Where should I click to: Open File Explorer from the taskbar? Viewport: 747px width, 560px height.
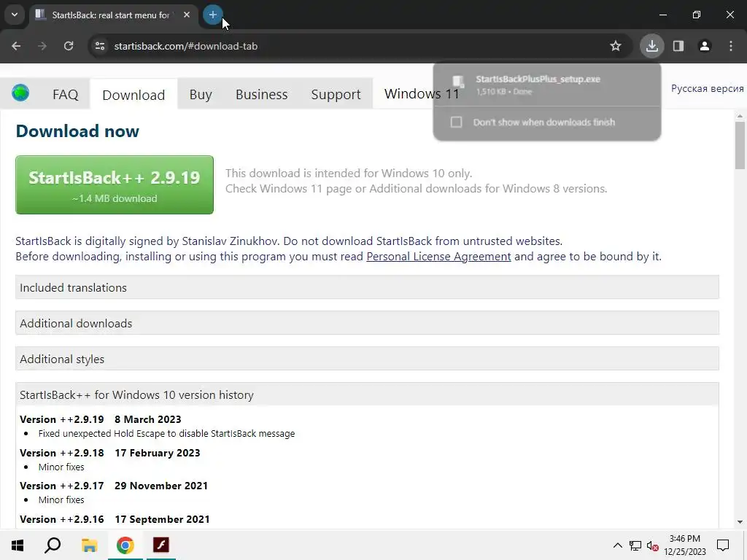(x=89, y=545)
